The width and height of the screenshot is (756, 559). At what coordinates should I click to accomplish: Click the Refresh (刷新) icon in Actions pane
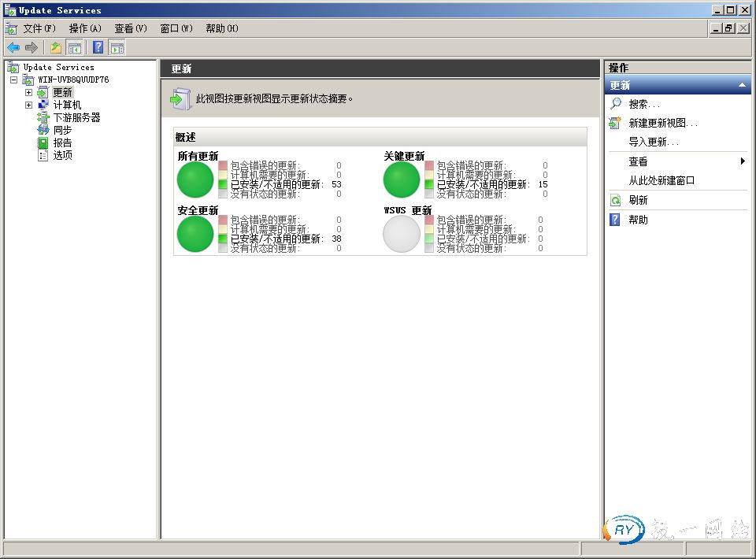617,199
